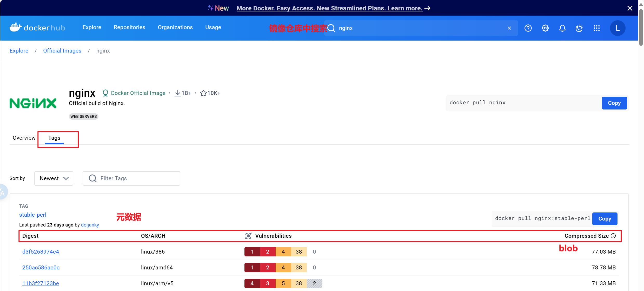The width and height of the screenshot is (644, 291).
Task: Open digest 250ac586ac0c
Action: point(41,268)
